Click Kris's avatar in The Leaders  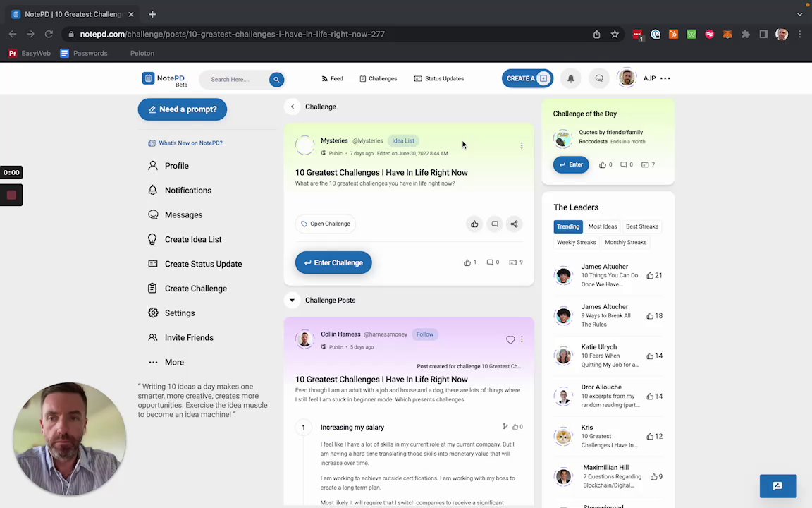tap(563, 437)
